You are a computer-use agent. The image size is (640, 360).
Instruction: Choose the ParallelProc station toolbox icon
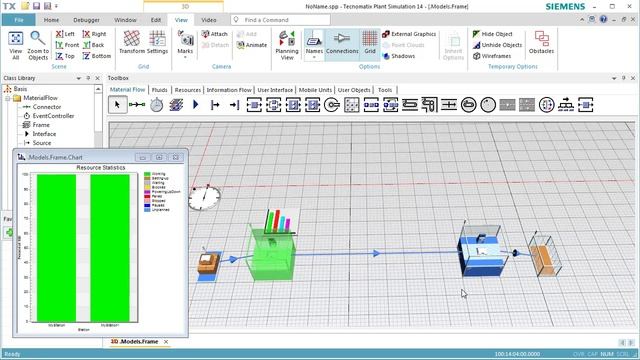pos(273,105)
